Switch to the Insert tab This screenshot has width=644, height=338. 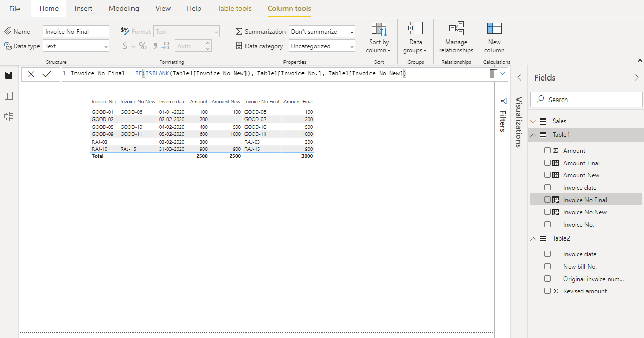point(84,9)
